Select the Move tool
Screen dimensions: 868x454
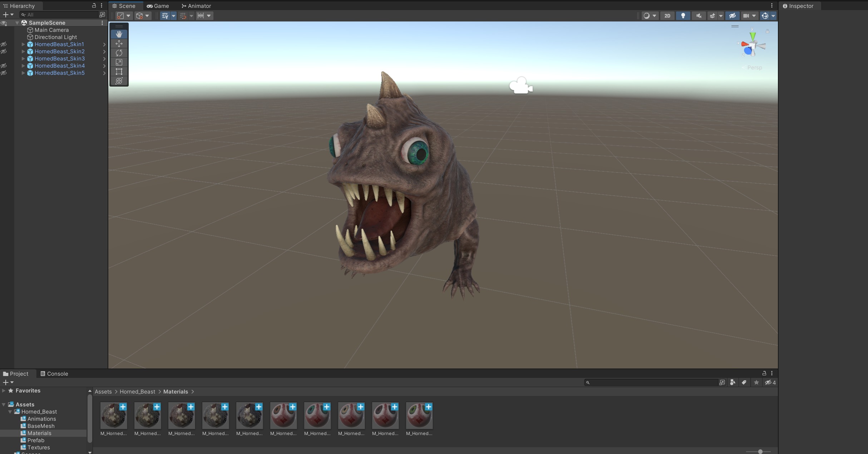pyautogui.click(x=119, y=44)
